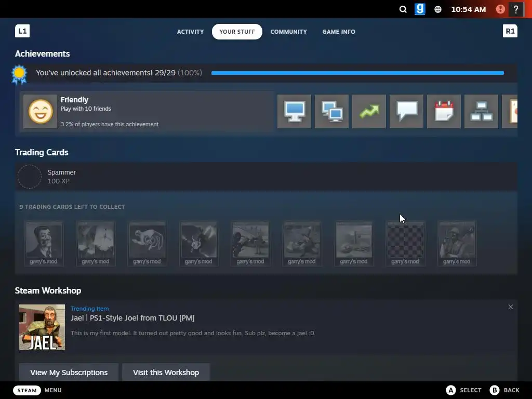Screen dimensions: 532x399
Task: Open the STEAM menu button
Action: click(27, 390)
